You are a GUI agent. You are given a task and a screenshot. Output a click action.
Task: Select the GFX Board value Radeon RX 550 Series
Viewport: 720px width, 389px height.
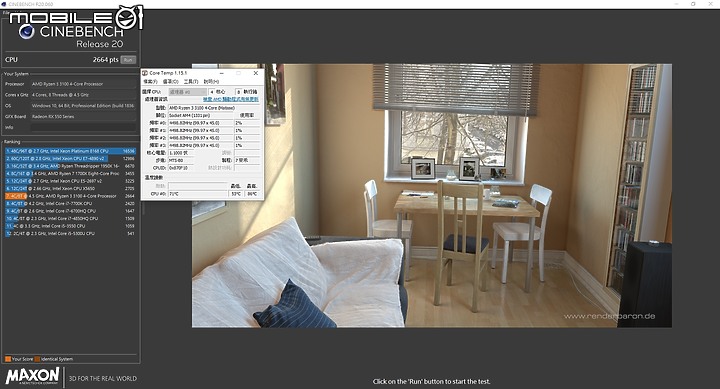point(83,117)
